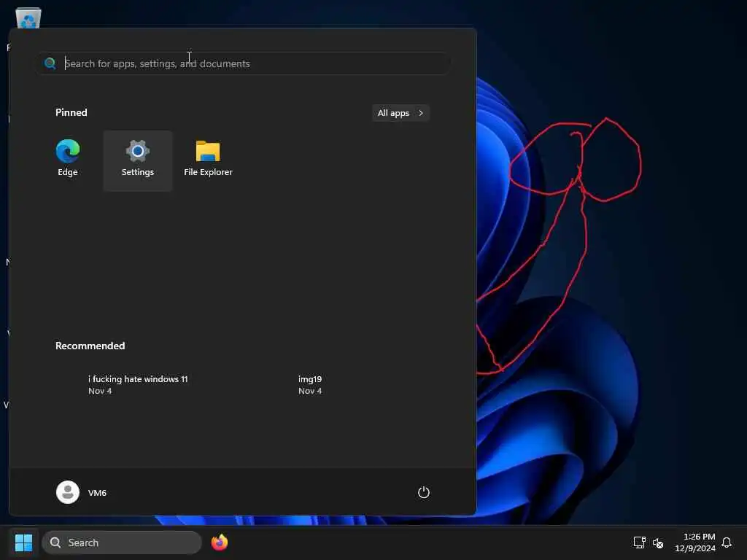Screen dimensions: 747x560
Task: Launch Firefox from the taskbar
Action: 220,542
